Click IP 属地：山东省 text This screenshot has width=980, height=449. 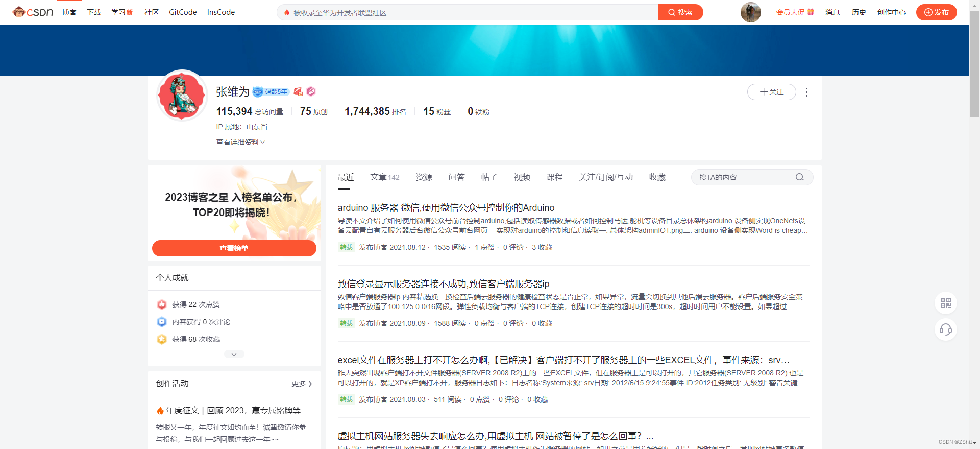point(241,127)
